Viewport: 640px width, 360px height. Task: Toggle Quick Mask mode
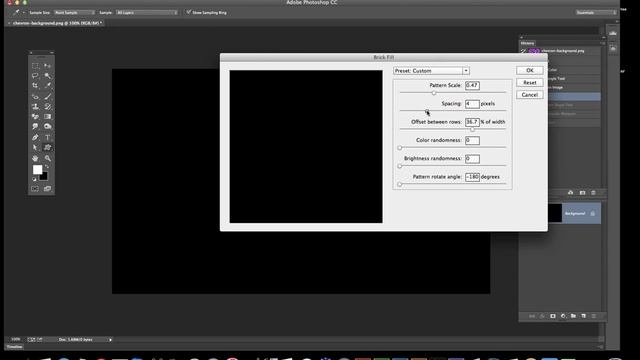point(35,189)
